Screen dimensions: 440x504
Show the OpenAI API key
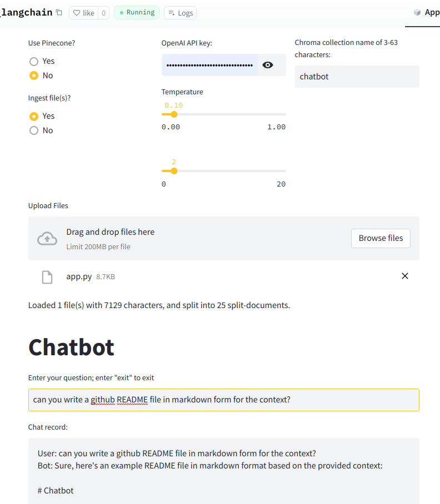coord(268,65)
